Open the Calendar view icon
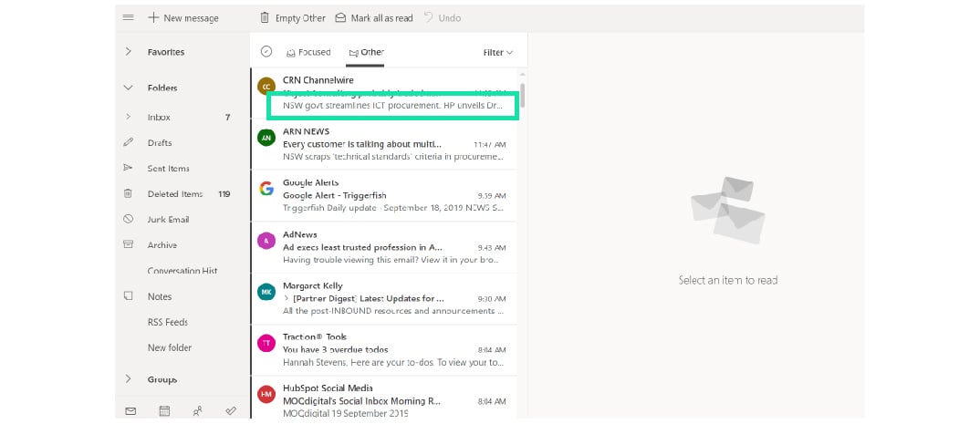 (x=164, y=411)
